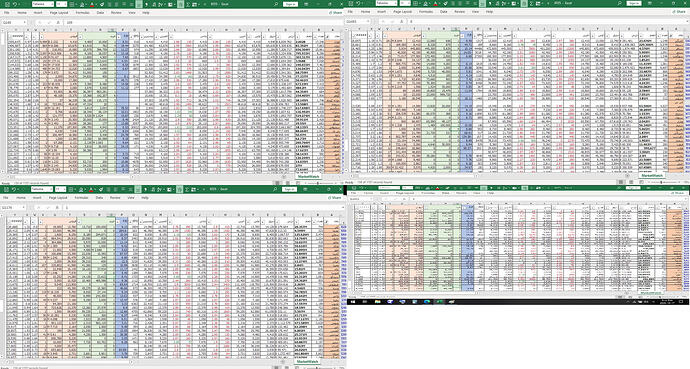The width and height of the screenshot is (690, 369).
Task: Select MarketWatch sheet tab in top-left window
Action: pos(308,177)
